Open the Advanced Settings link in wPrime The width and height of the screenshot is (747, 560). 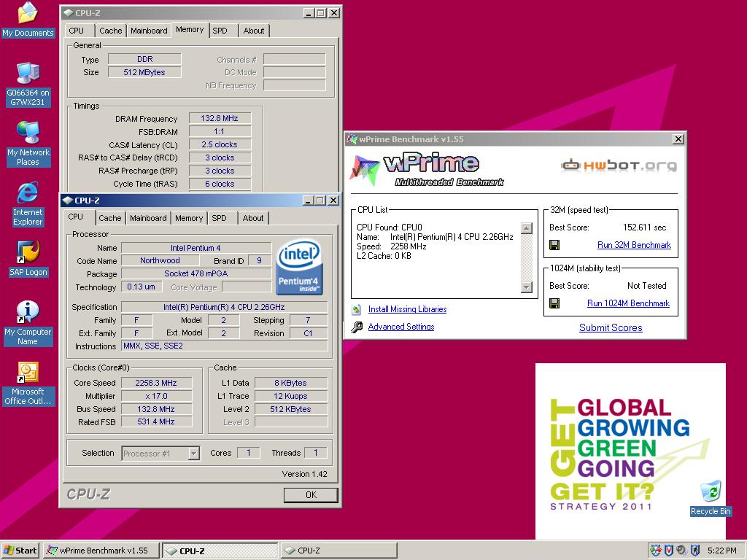point(401,327)
